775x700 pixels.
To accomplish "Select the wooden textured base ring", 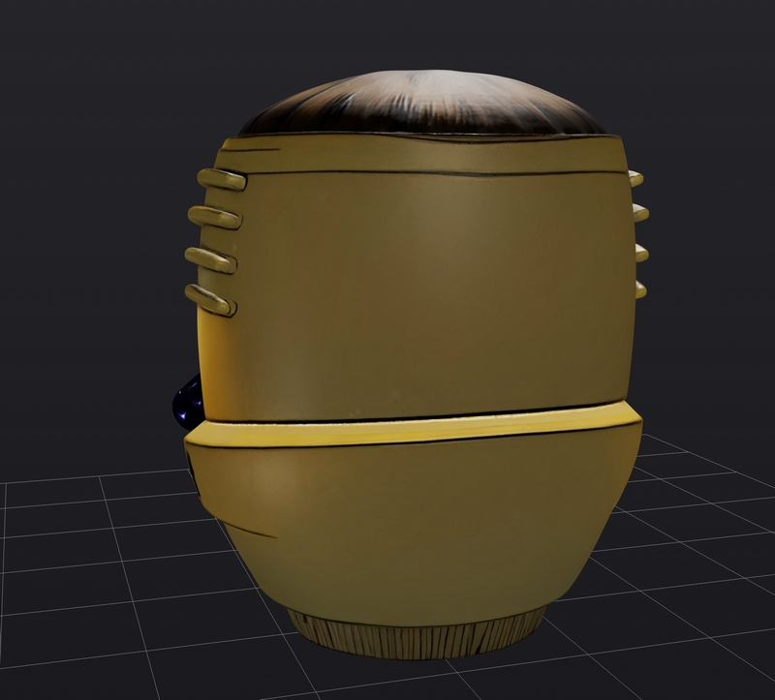I will click(x=421, y=633).
